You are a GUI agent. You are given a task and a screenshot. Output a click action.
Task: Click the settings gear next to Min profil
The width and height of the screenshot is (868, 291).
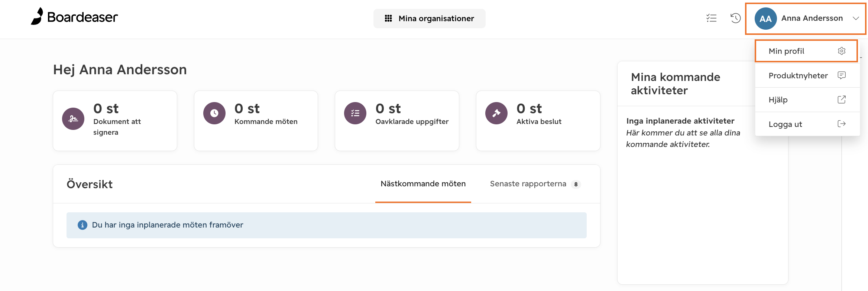pos(842,51)
